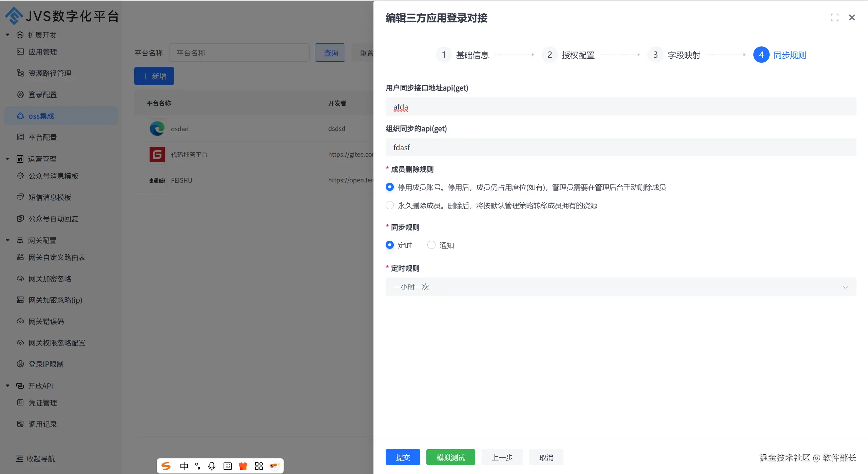Click the Edge browser logo for dsdad
The width and height of the screenshot is (868, 474).
pyautogui.click(x=157, y=129)
